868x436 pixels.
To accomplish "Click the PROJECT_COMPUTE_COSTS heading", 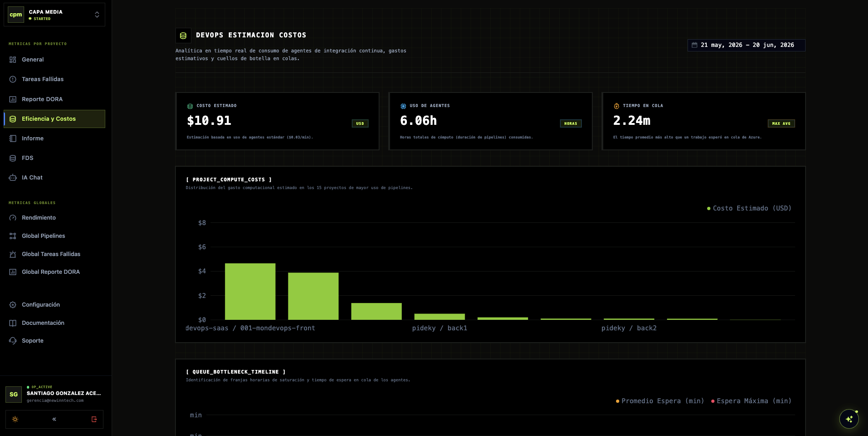I will point(229,180).
